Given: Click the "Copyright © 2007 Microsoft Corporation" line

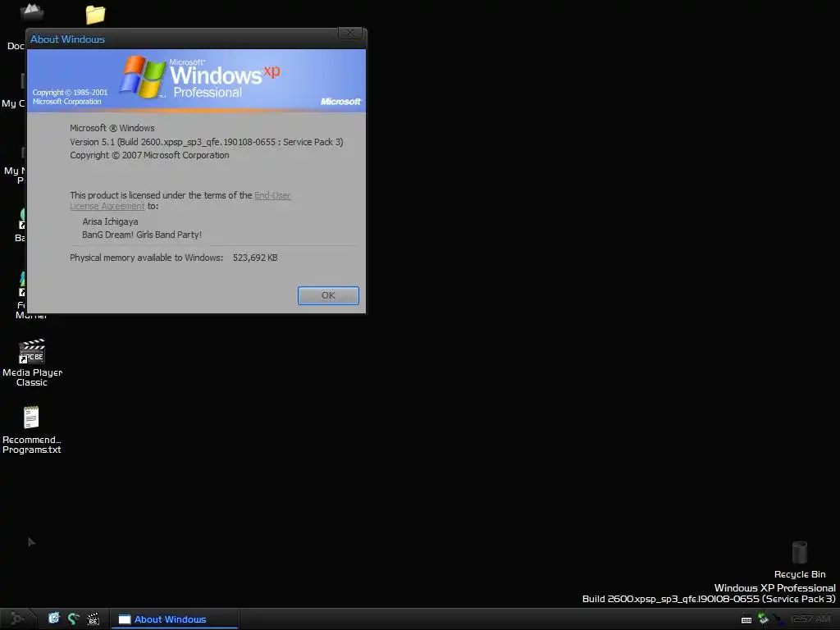Looking at the screenshot, I should click(149, 155).
